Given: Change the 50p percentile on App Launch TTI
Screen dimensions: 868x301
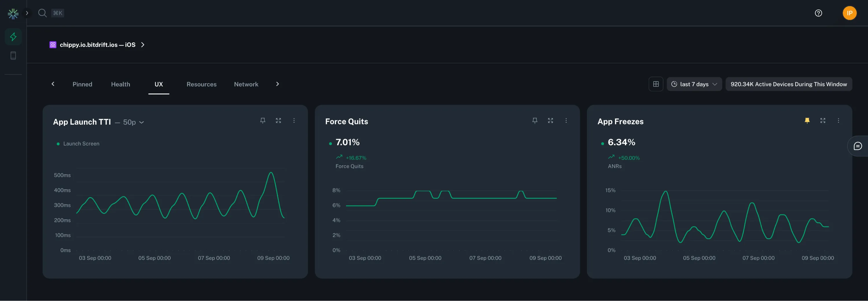Looking at the screenshot, I should pyautogui.click(x=133, y=122).
